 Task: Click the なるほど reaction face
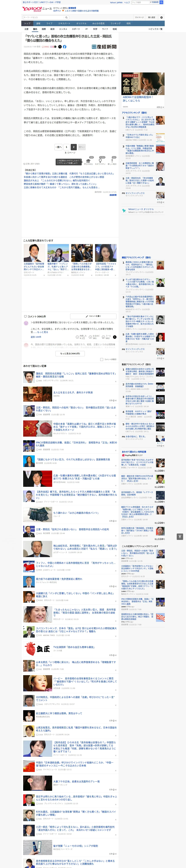pos(91,337)
